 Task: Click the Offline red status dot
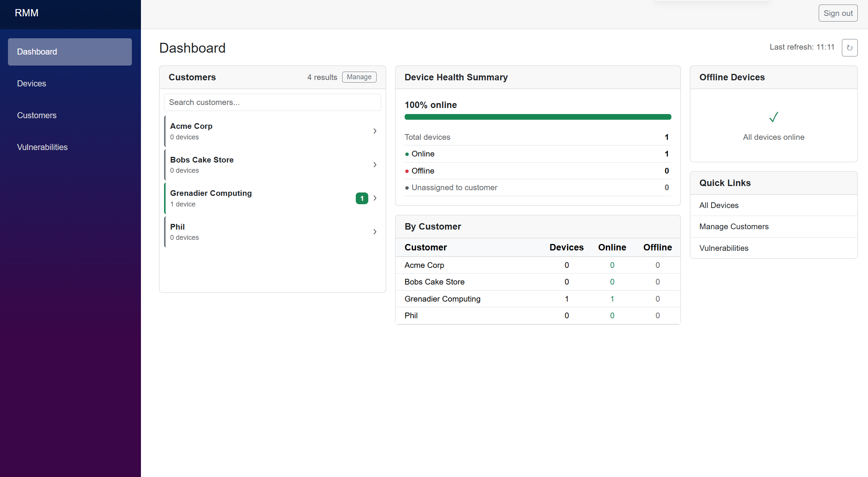407,171
